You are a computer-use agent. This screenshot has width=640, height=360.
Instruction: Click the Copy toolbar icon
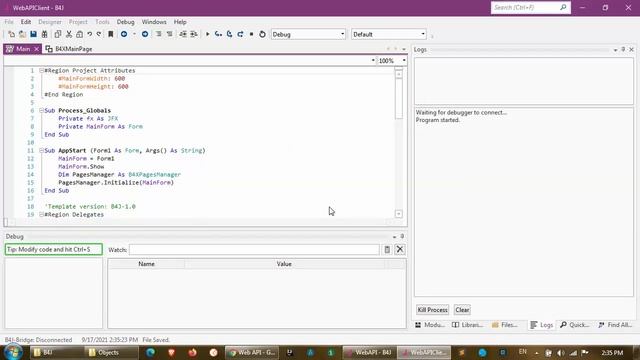(x=58, y=34)
